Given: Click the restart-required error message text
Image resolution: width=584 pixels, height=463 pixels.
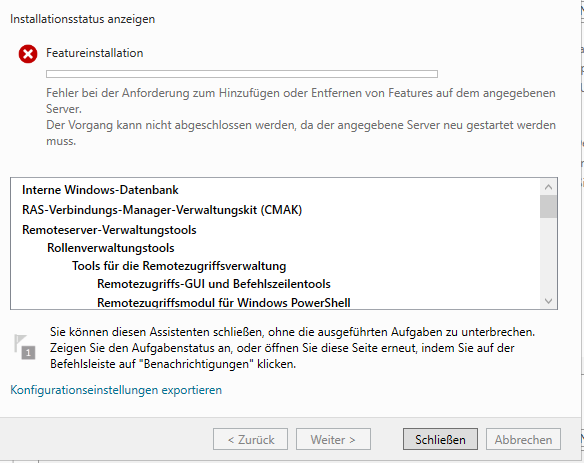Looking at the screenshot, I should (x=301, y=133).
